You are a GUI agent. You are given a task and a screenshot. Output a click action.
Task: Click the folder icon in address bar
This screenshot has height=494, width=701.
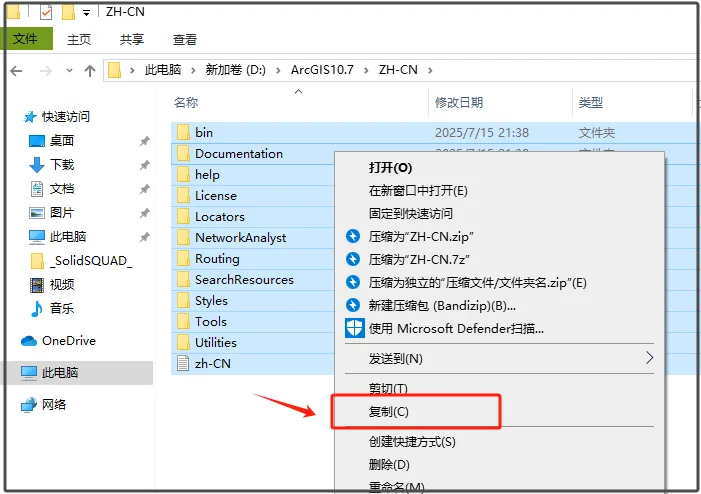tap(114, 70)
